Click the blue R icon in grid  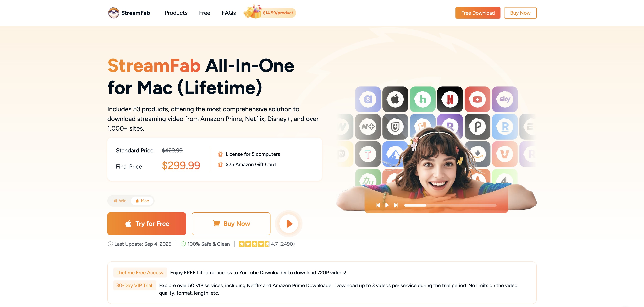(505, 127)
